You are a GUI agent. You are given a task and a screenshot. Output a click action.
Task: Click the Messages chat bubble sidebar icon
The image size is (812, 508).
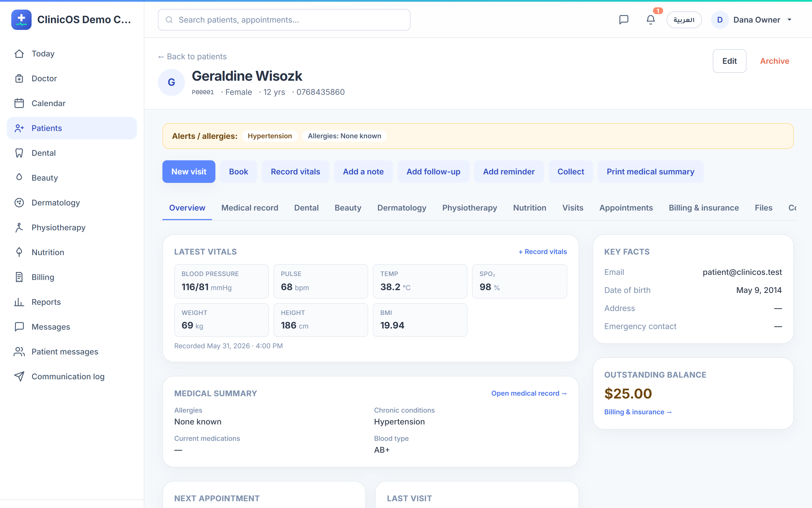pyautogui.click(x=19, y=327)
